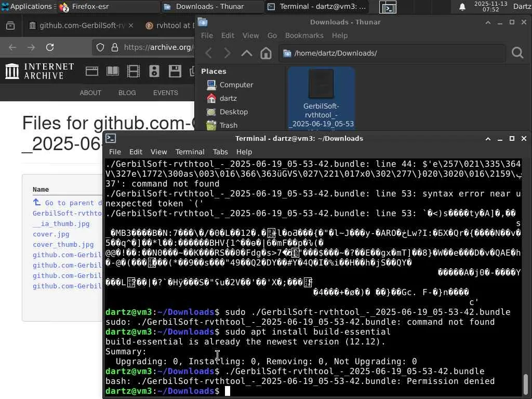
Task: Go to parent folder in Thunar
Action: click(x=247, y=53)
